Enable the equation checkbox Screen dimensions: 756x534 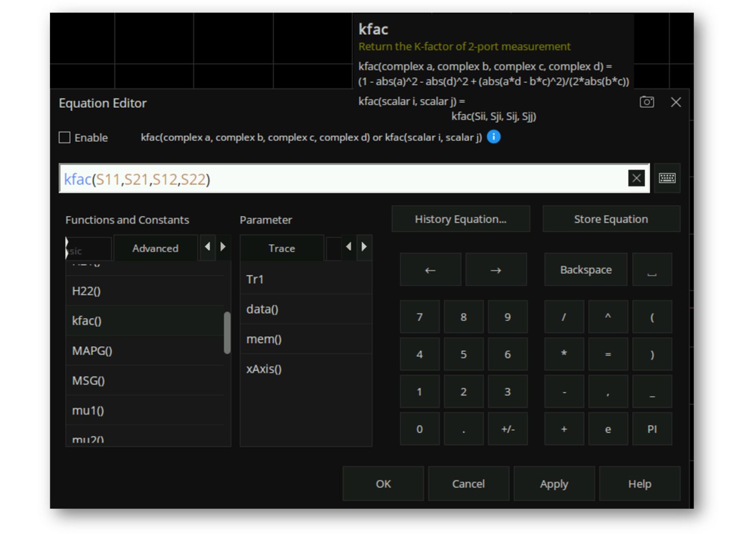point(65,138)
